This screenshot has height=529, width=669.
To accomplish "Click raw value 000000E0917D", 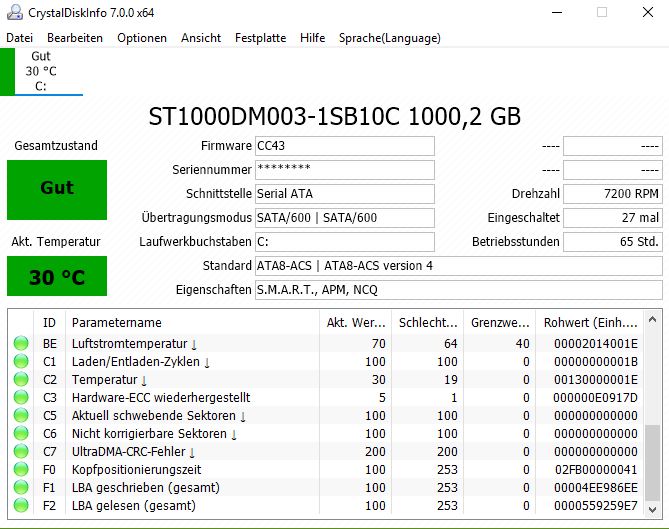I will point(596,398).
